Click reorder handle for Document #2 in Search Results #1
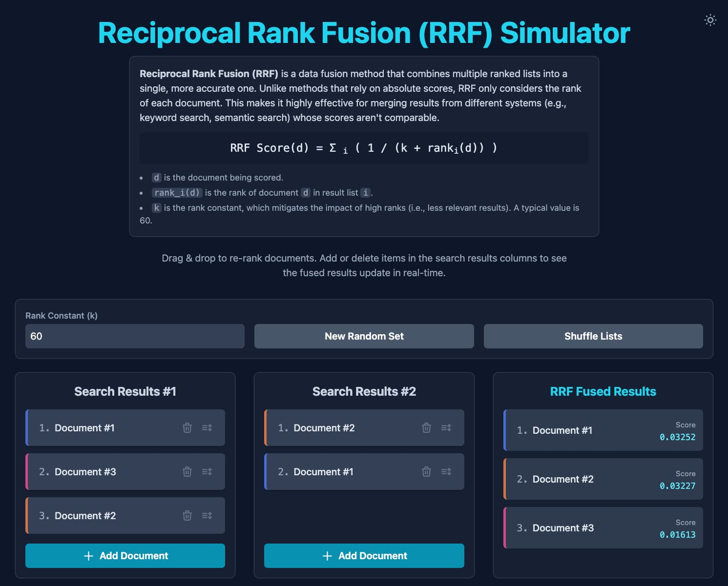 [x=207, y=516]
